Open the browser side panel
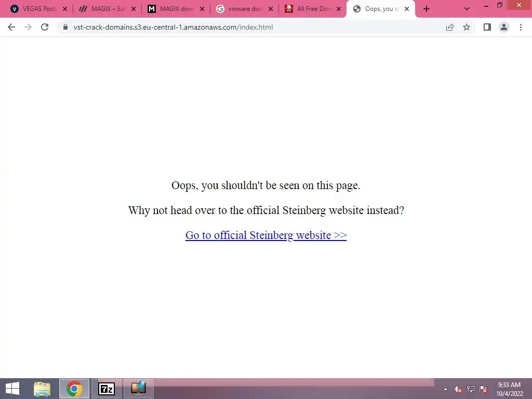 tap(487, 27)
